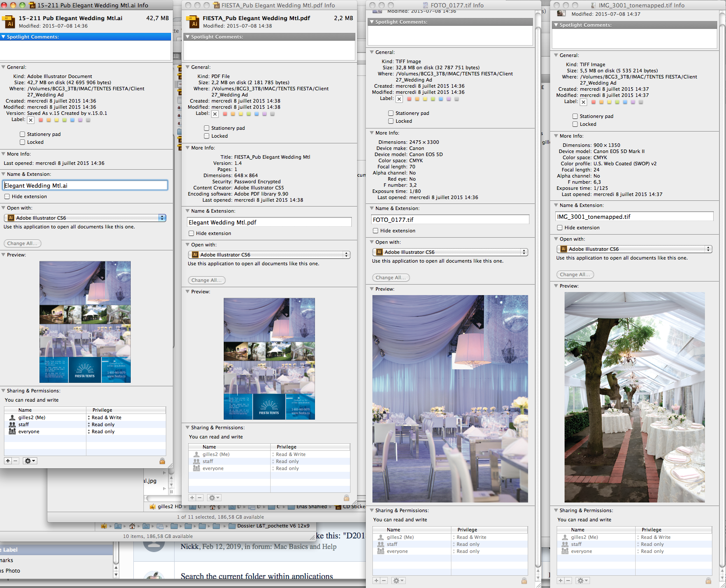
Task: Click Change All… in IMG_3001_tonemapped.tif Info window
Action: point(575,274)
